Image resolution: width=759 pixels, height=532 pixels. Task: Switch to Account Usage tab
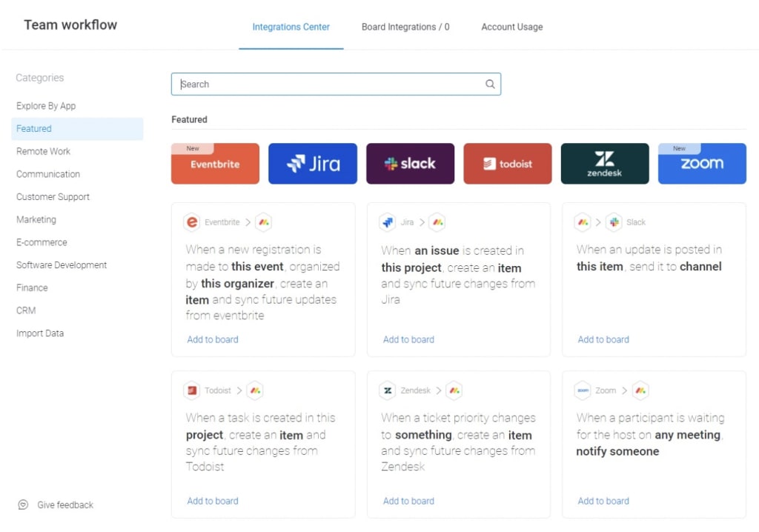click(x=512, y=27)
